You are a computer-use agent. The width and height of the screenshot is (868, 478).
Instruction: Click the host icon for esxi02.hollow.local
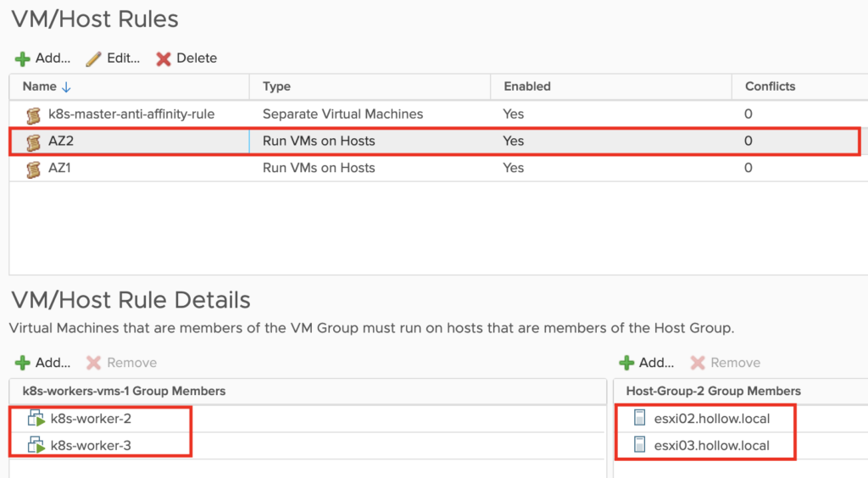(x=639, y=419)
